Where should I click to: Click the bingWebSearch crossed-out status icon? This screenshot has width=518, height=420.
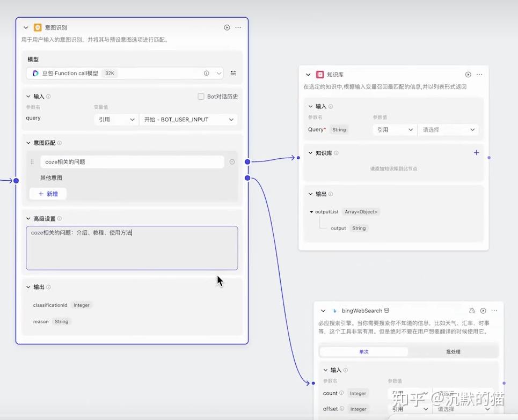point(472,311)
